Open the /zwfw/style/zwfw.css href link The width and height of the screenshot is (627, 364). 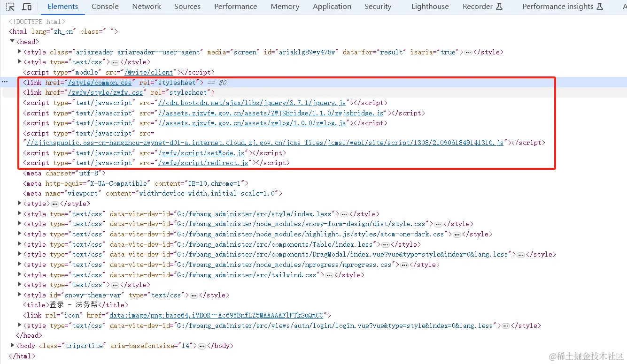click(x=106, y=93)
